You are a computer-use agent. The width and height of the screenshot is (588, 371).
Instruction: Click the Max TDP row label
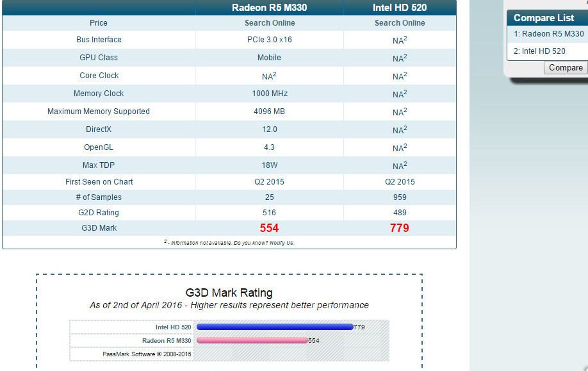pos(99,165)
